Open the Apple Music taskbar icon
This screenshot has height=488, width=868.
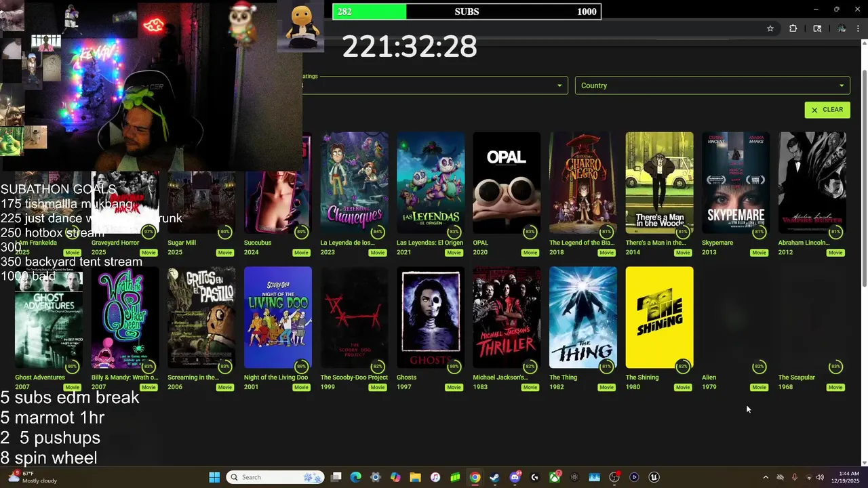pos(435,477)
